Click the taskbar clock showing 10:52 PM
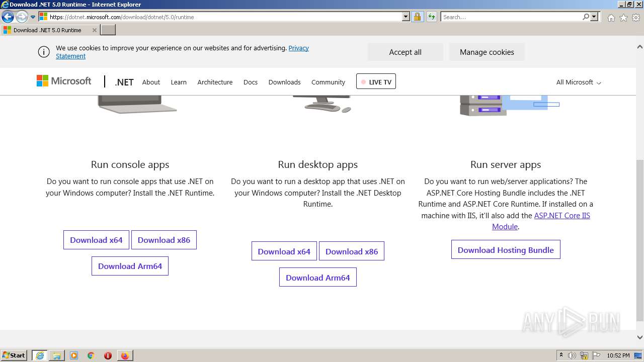644x362 pixels. (x=618, y=355)
